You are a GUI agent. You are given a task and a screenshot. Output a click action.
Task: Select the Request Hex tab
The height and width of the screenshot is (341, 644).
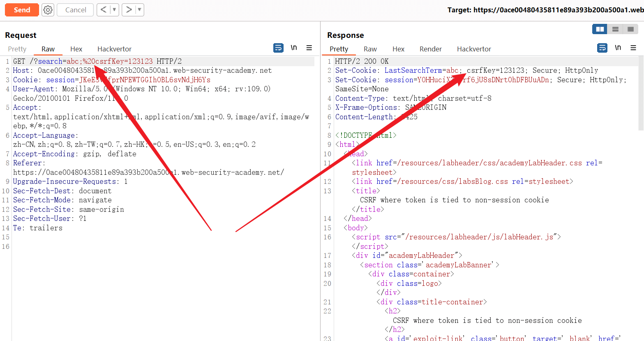tap(76, 49)
